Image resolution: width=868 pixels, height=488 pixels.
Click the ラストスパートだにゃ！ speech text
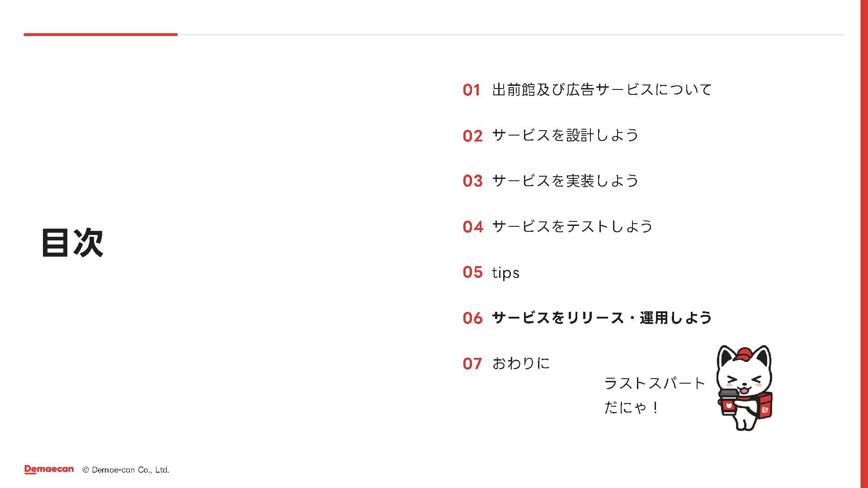pyautogui.click(x=655, y=395)
